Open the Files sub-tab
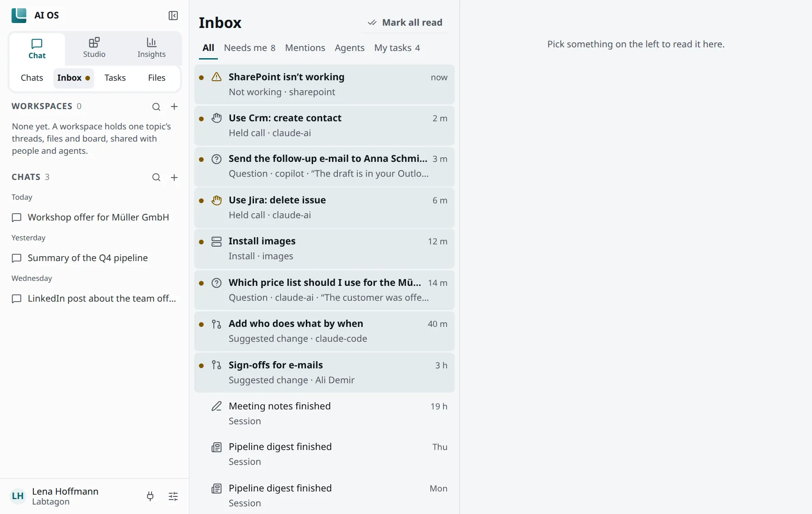The image size is (812, 514). (x=157, y=78)
